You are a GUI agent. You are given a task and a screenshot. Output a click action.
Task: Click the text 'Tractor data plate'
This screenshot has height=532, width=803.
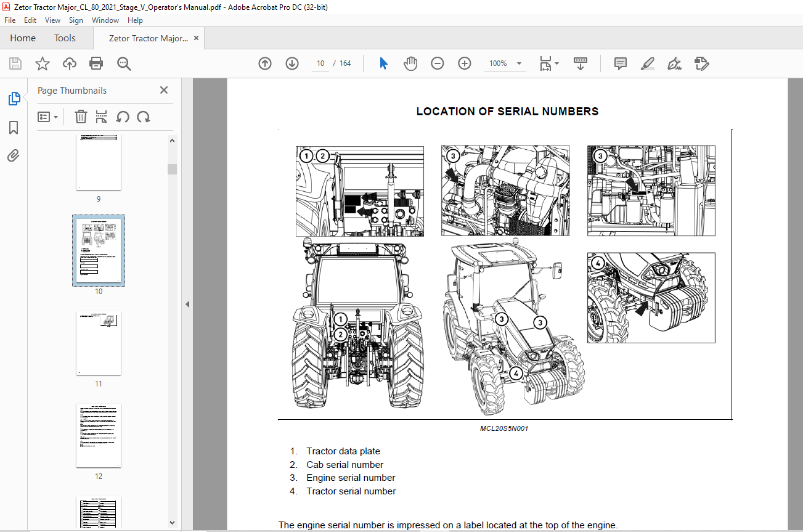[343, 451]
